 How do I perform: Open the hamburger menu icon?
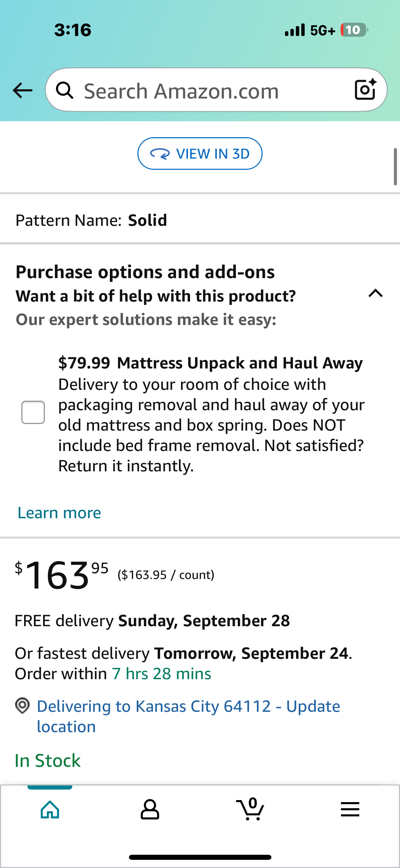tap(350, 810)
